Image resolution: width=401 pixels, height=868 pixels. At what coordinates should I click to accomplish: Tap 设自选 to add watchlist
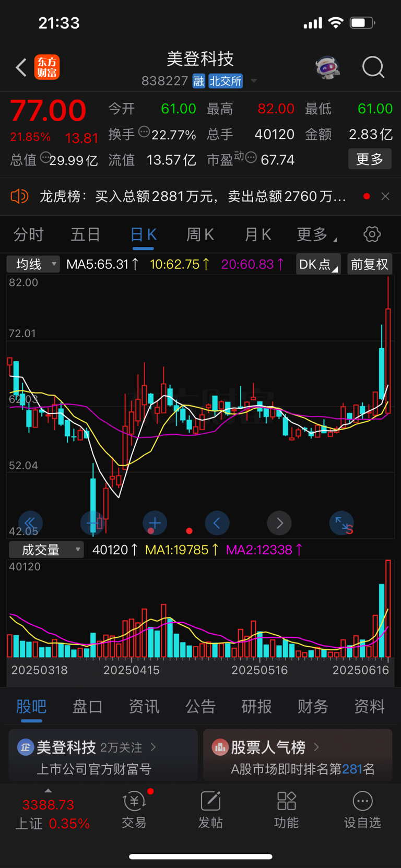tap(362, 810)
